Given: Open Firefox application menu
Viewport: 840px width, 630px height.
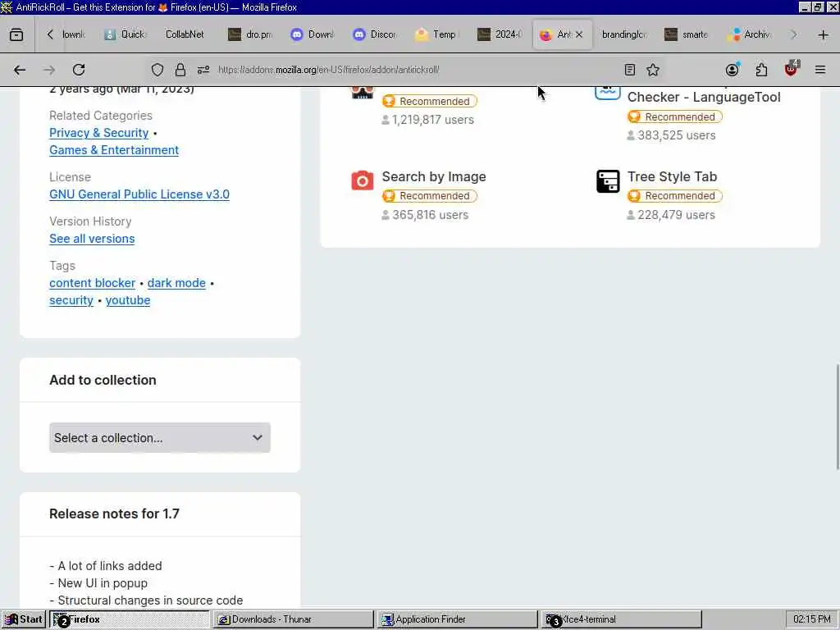Looking at the screenshot, I should 819,70.
